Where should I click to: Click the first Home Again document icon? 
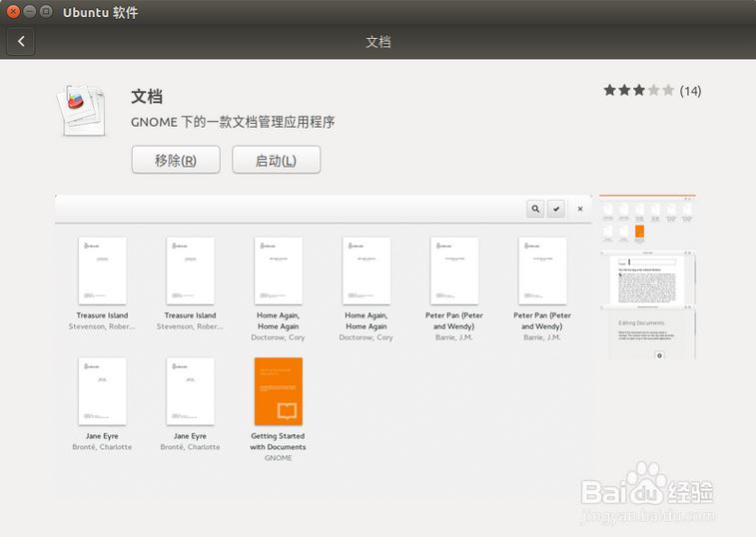click(279, 270)
